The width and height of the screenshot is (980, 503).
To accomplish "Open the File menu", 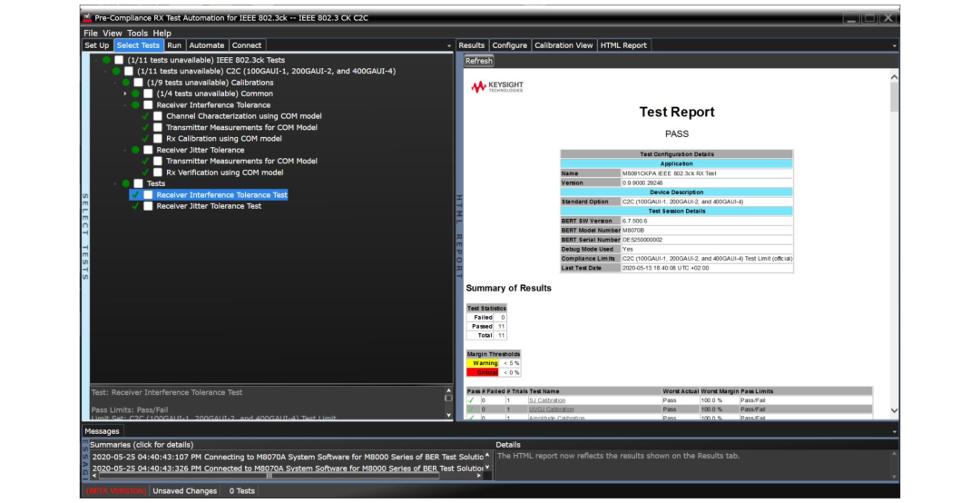I will click(x=91, y=34).
